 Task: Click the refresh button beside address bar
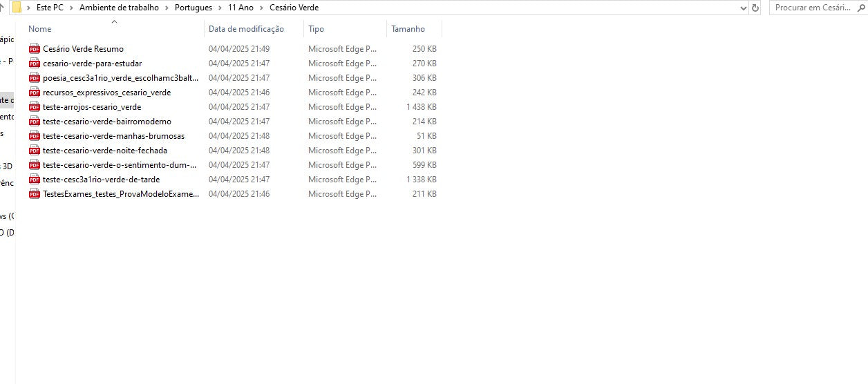(x=755, y=8)
